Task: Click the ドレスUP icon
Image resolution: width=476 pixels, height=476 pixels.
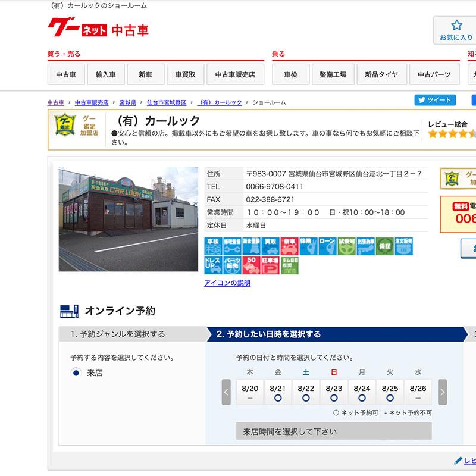Action: point(214,265)
